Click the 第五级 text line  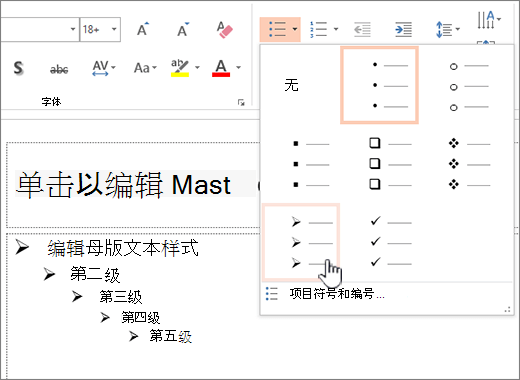(x=170, y=336)
